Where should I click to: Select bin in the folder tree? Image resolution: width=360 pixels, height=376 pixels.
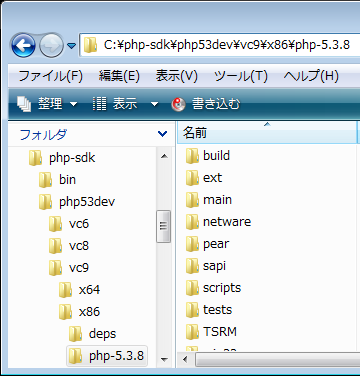coord(67,180)
